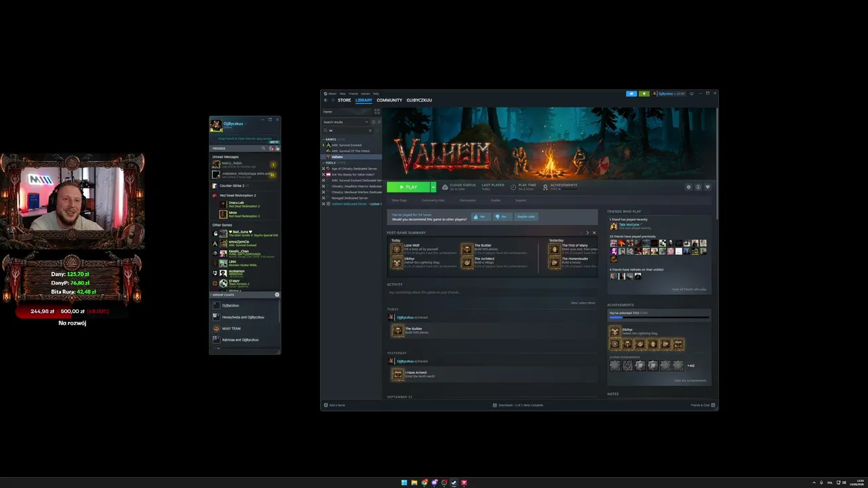Expand the Search results filter dropdown

367,122
